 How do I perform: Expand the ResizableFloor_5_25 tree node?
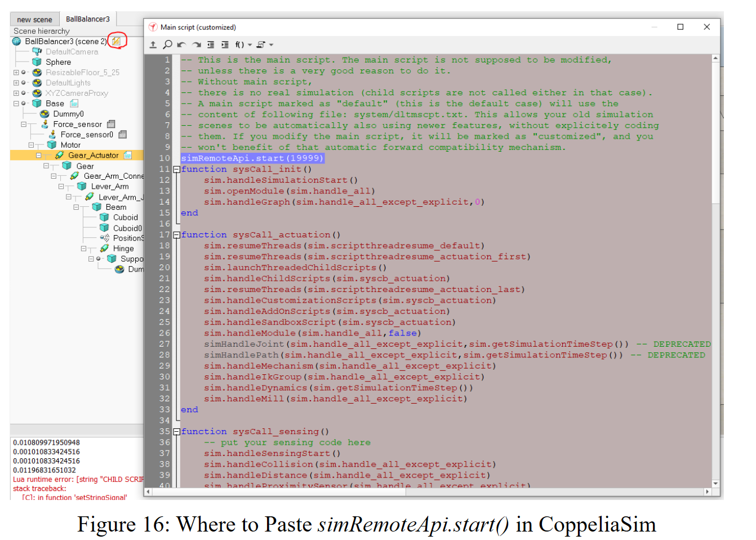16,73
